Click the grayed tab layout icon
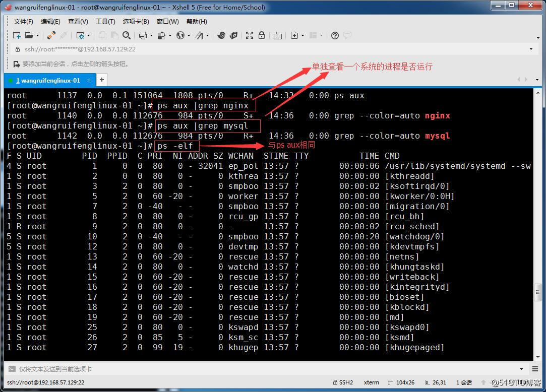The height and width of the screenshot is (392, 546). coord(313,35)
